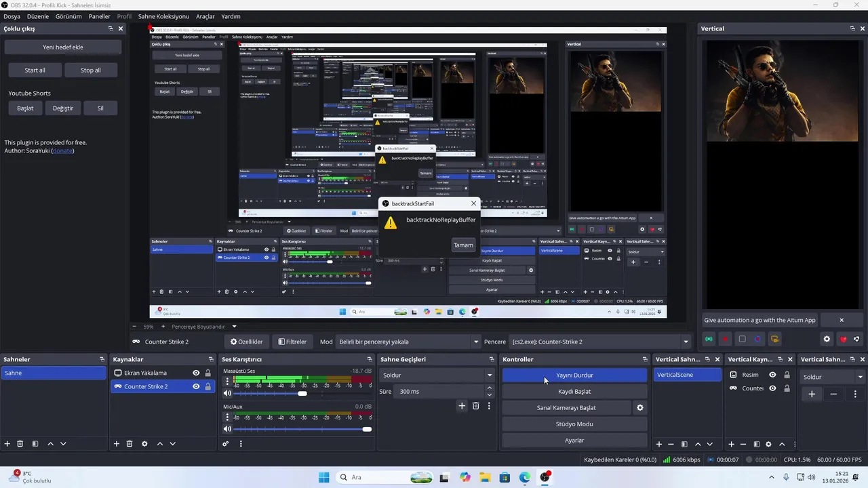
Task: Open the Görünüm menu
Action: coord(68,16)
